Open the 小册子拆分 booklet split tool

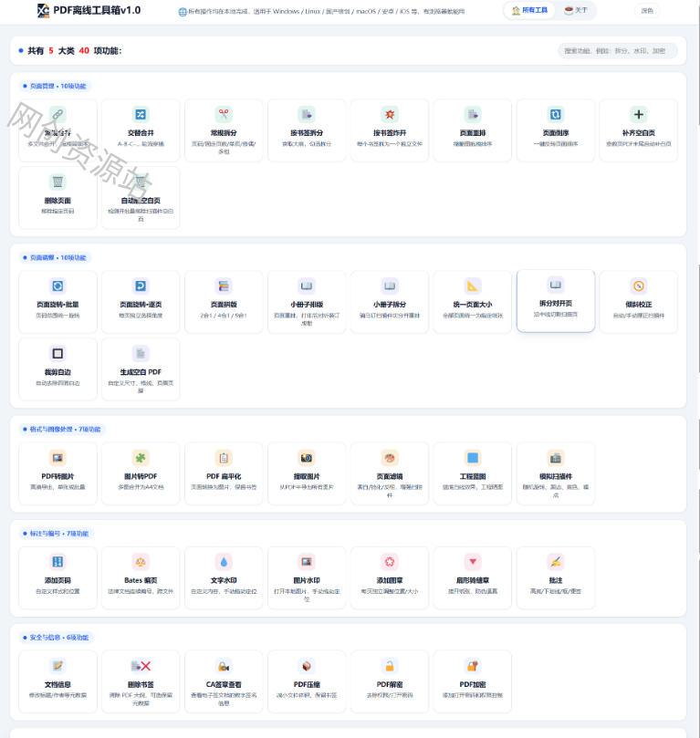pos(390,302)
